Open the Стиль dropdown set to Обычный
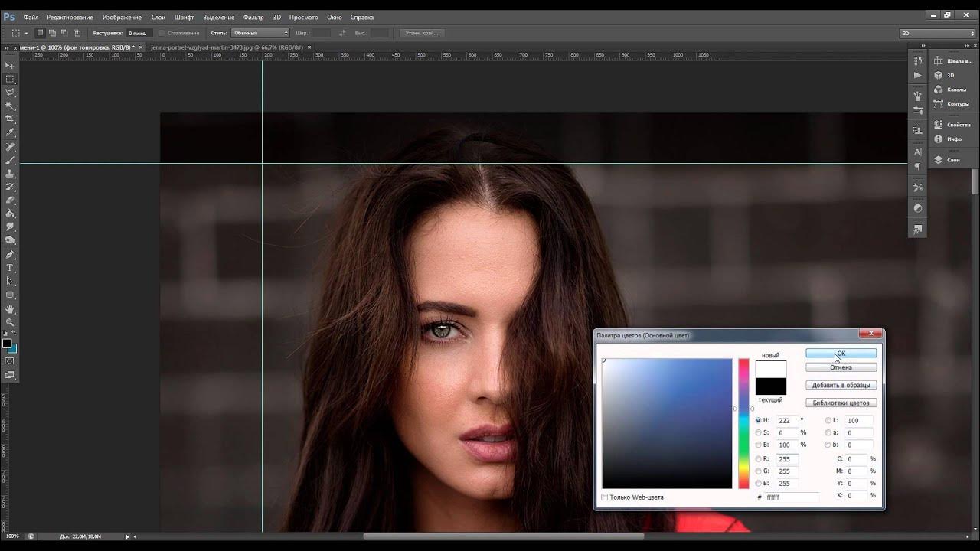Viewport: 980px width, 551px height. (260, 33)
